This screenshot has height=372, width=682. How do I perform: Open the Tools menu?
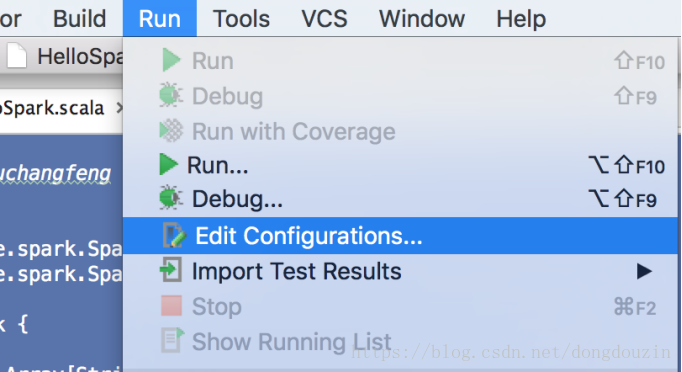point(241,19)
